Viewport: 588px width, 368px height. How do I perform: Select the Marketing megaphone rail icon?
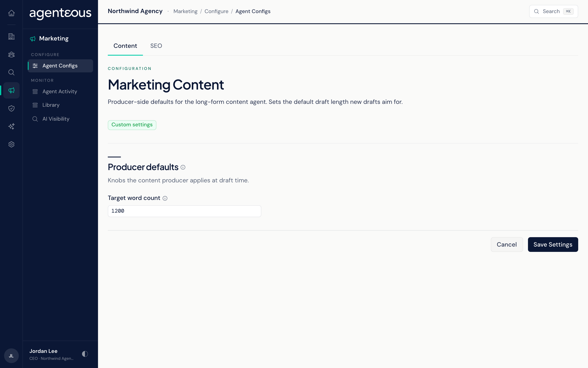11,90
